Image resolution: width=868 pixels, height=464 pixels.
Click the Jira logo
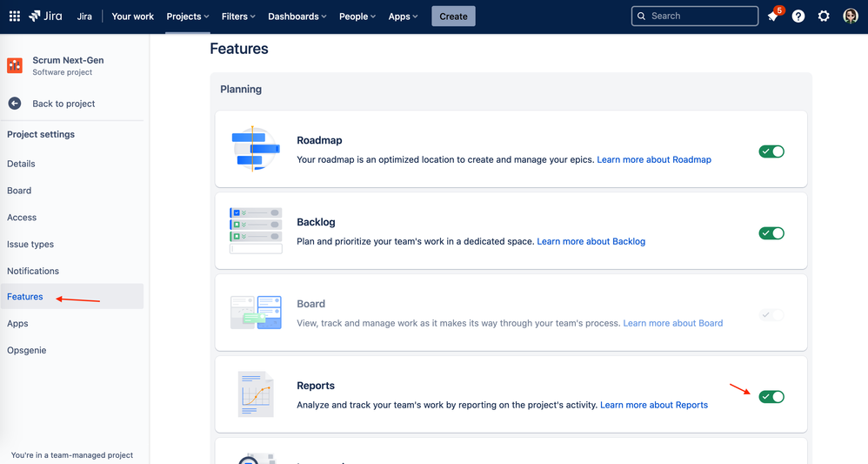(x=45, y=16)
